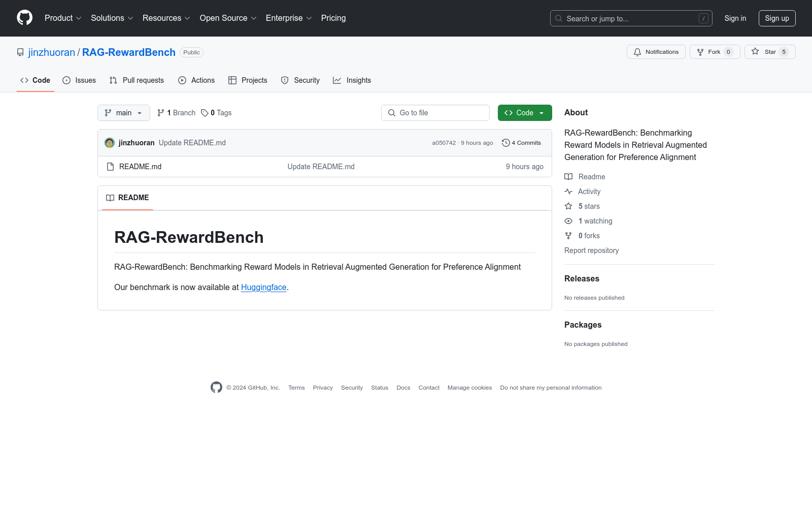The height and width of the screenshot is (508, 812).
Task: Focus the Go to file field
Action: coord(435,113)
